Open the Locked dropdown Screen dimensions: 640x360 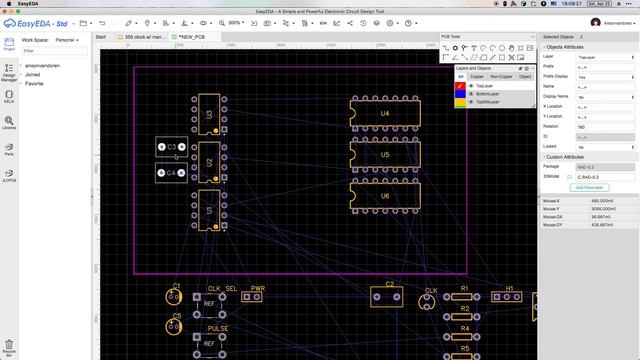point(606,147)
